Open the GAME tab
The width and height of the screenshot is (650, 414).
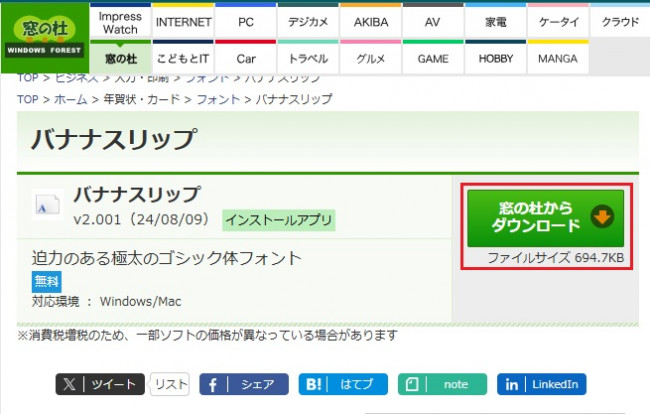(432, 58)
